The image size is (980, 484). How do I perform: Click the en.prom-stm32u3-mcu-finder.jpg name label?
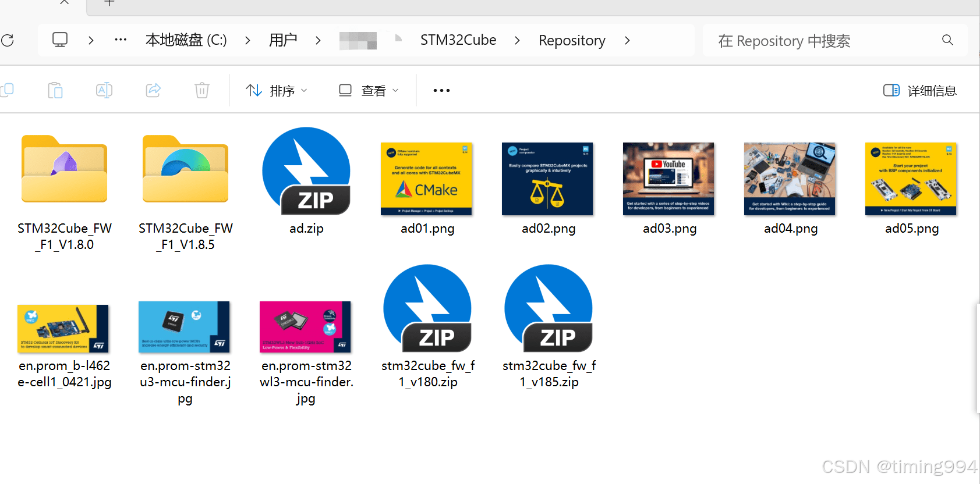point(186,382)
